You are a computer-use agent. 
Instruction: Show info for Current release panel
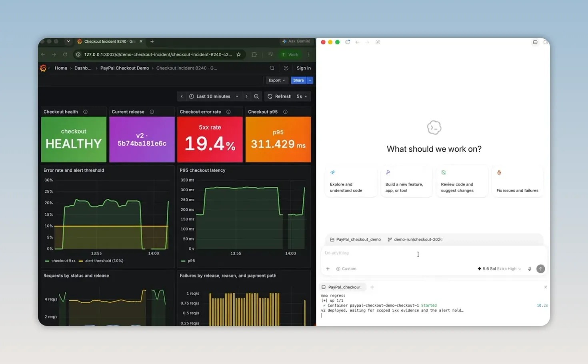152,112
